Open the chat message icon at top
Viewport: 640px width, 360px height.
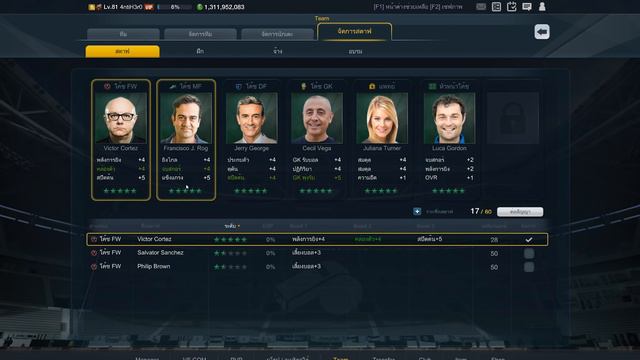click(527, 7)
